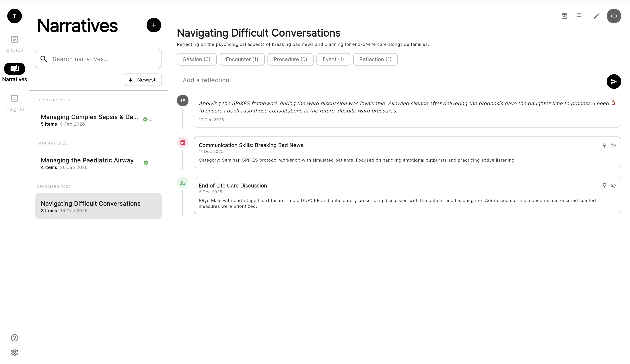630x364 pixels.
Task: Switch to the Insights section
Action: 15,103
